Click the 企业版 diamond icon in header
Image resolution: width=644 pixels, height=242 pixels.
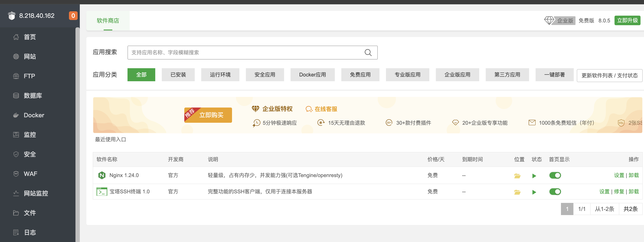tap(549, 21)
